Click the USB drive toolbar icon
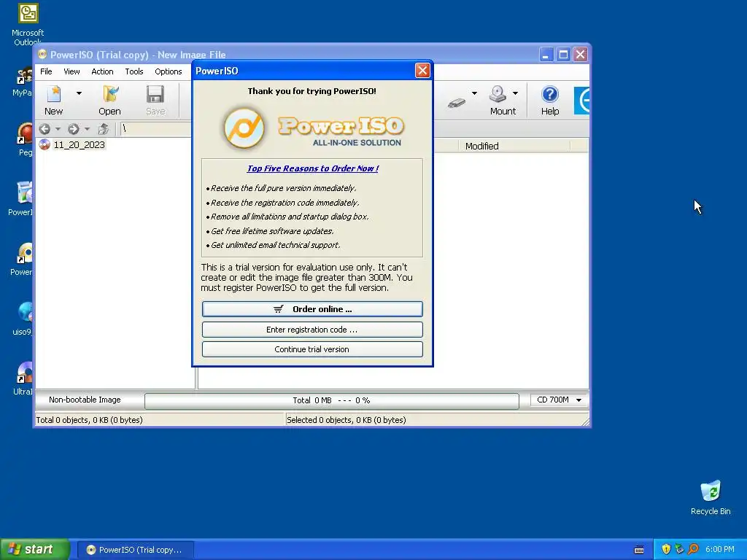 point(457,102)
